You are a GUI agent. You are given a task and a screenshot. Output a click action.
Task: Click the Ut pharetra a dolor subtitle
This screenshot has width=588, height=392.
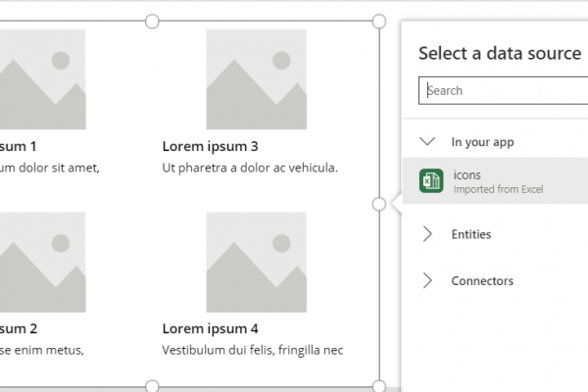[x=250, y=168]
